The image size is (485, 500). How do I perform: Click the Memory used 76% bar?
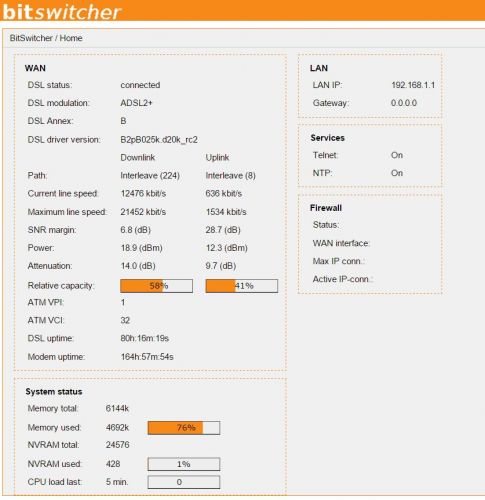click(x=184, y=428)
